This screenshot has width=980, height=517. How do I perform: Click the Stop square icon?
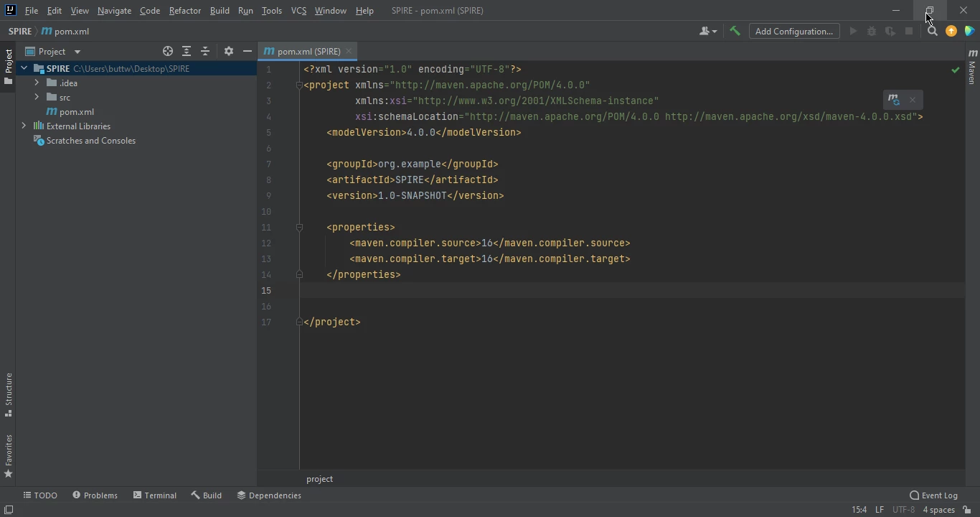(x=909, y=32)
